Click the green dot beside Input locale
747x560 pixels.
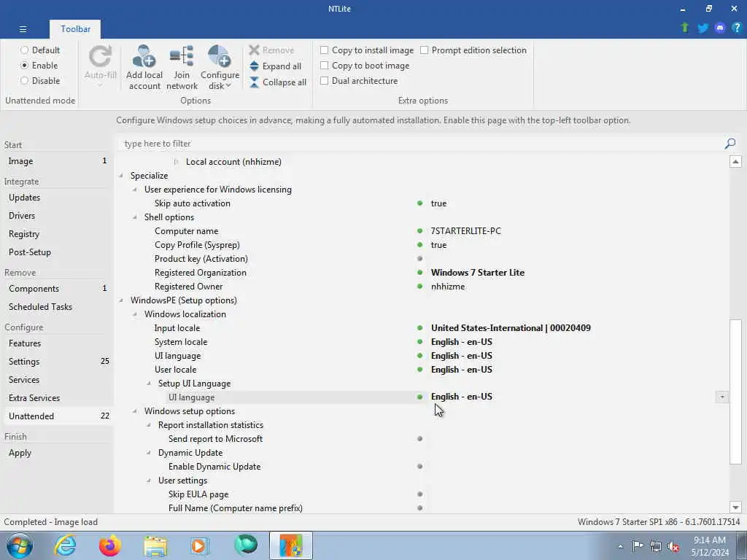tap(419, 327)
